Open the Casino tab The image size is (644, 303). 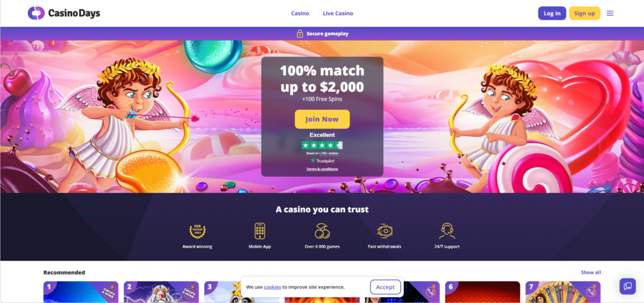tap(300, 13)
